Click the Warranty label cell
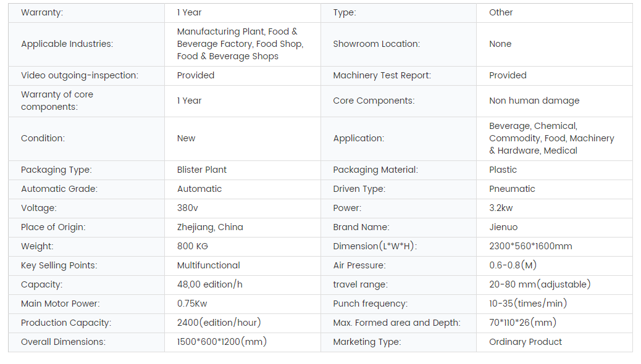 tap(86, 13)
